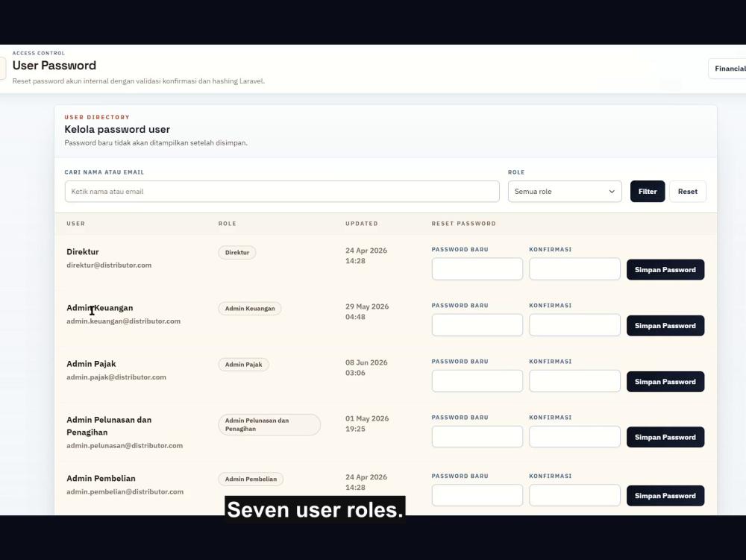The height and width of the screenshot is (560, 746).
Task: Select email admin.keuangan@distributor.com
Action: pos(123,321)
